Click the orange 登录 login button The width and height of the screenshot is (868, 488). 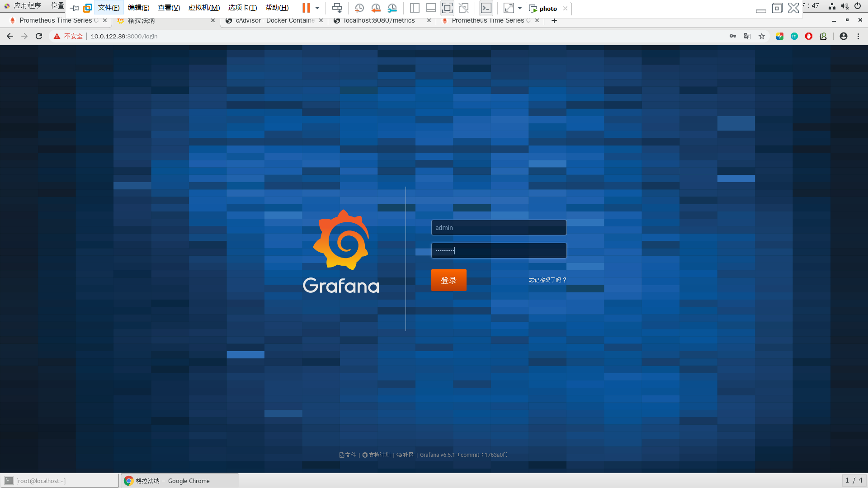(448, 280)
